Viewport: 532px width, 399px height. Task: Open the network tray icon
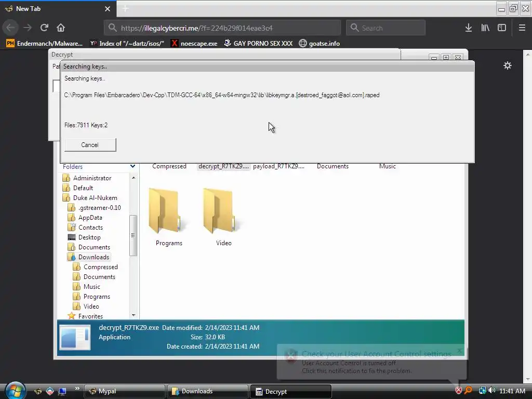[x=482, y=391]
